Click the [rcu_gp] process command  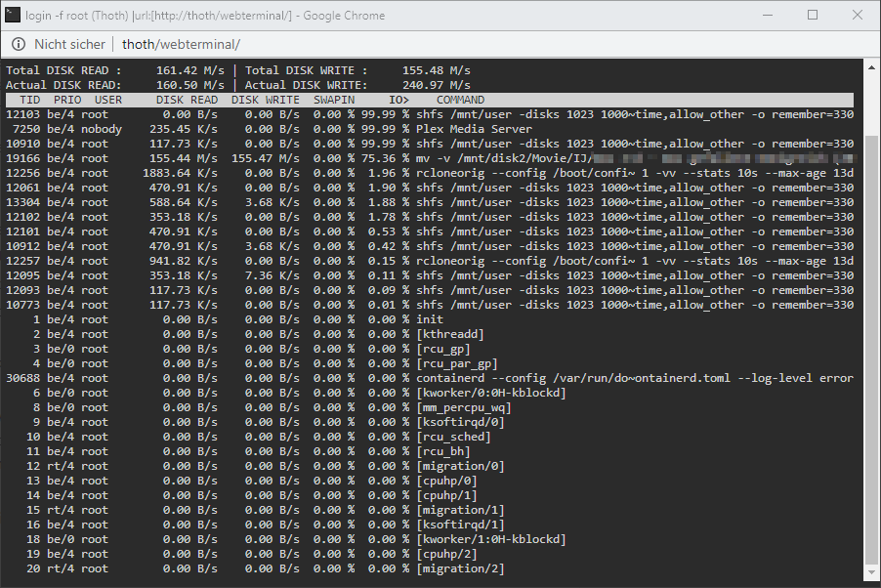click(x=442, y=349)
